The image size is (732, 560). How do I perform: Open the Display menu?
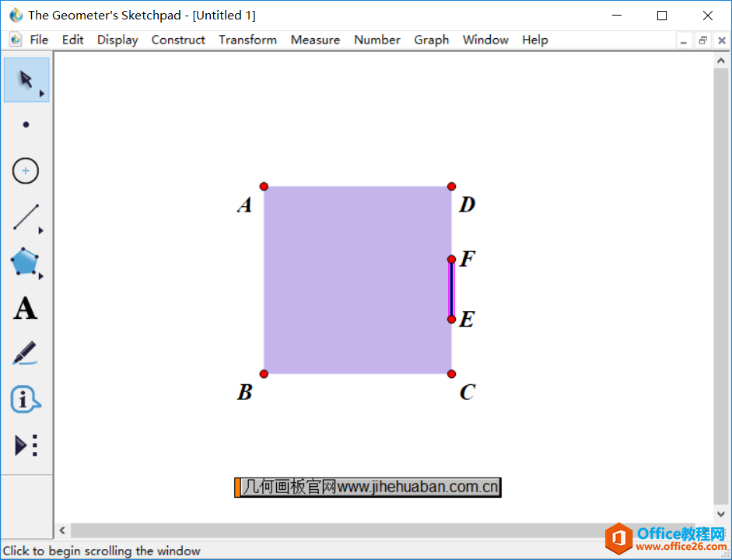pyautogui.click(x=117, y=40)
